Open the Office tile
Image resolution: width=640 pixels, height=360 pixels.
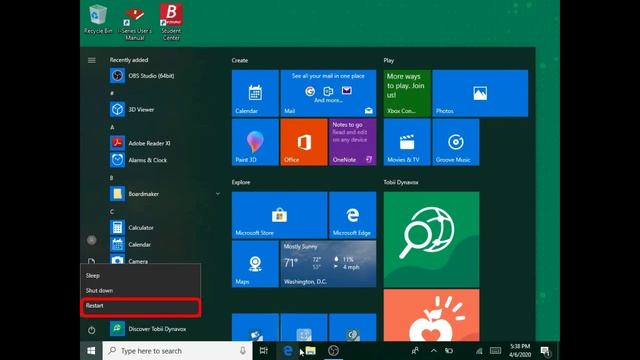coord(304,142)
